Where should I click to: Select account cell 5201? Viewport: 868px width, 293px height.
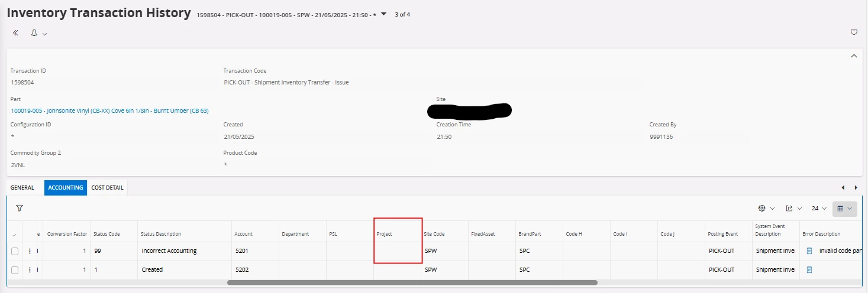point(242,251)
